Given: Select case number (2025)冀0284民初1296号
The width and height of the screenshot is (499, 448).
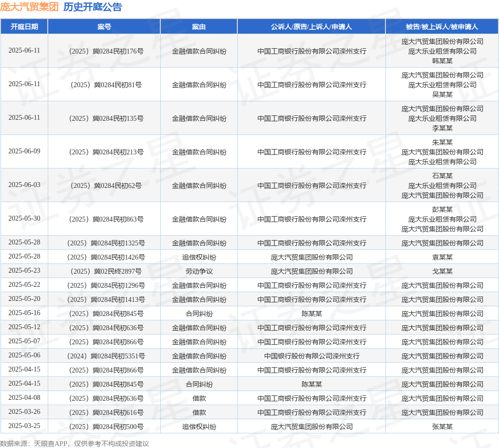Looking at the screenshot, I should (x=106, y=285).
